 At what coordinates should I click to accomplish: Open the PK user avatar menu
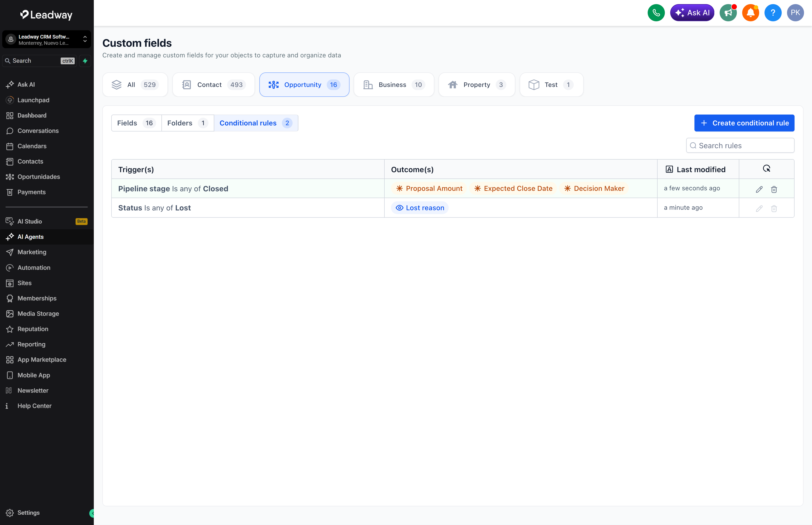(x=795, y=13)
